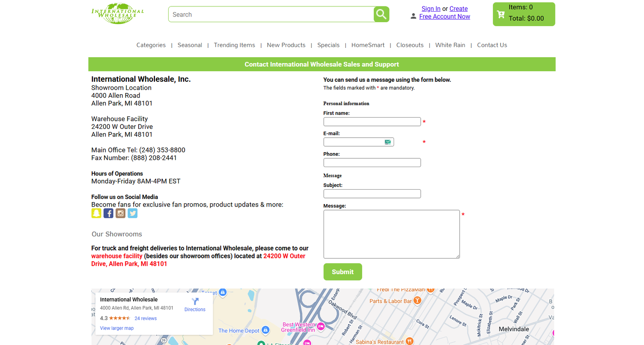This screenshot has width=644, height=345.
Task: Open the Categories menu
Action: (x=151, y=45)
